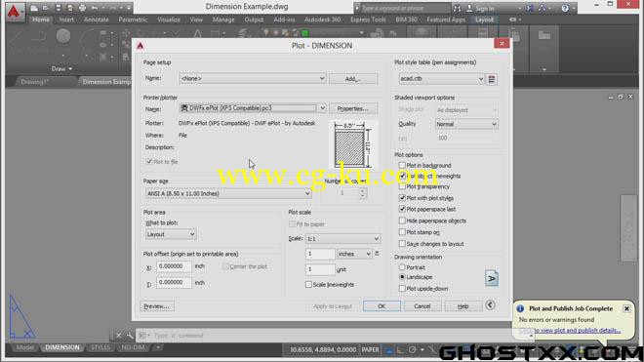Enable Hide paperspace objects checkbox
Screen dimensions: 644x362
point(402,221)
